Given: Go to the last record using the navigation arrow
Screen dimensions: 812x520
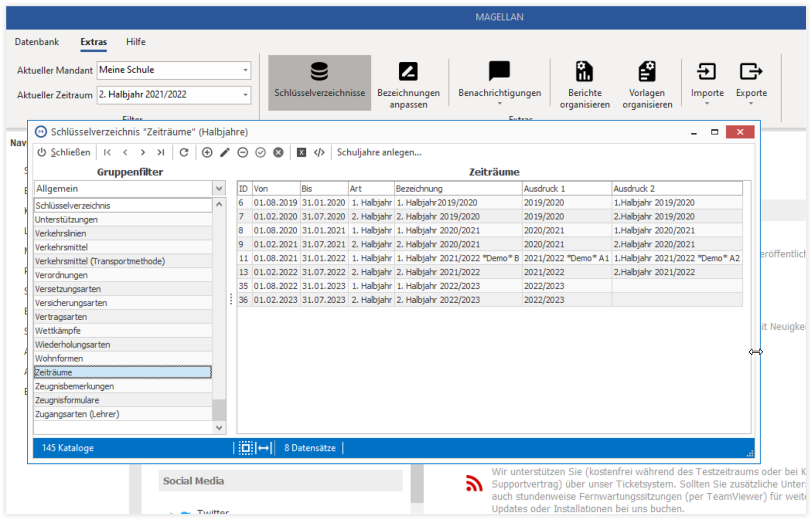Looking at the screenshot, I should click(161, 152).
